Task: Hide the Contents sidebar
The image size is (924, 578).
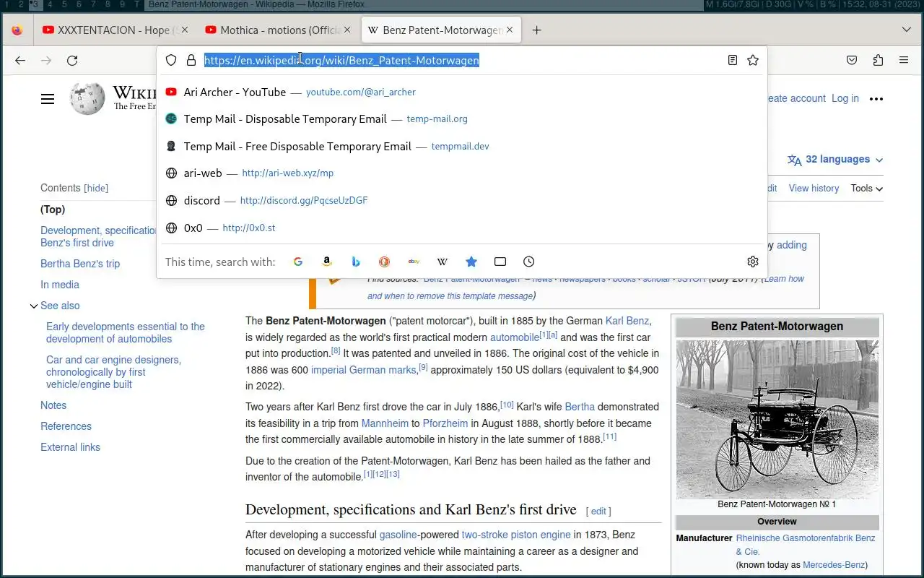Action: point(96,189)
